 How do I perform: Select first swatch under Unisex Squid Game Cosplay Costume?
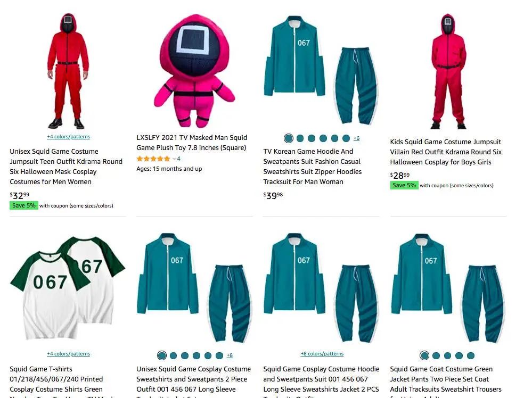point(162,355)
